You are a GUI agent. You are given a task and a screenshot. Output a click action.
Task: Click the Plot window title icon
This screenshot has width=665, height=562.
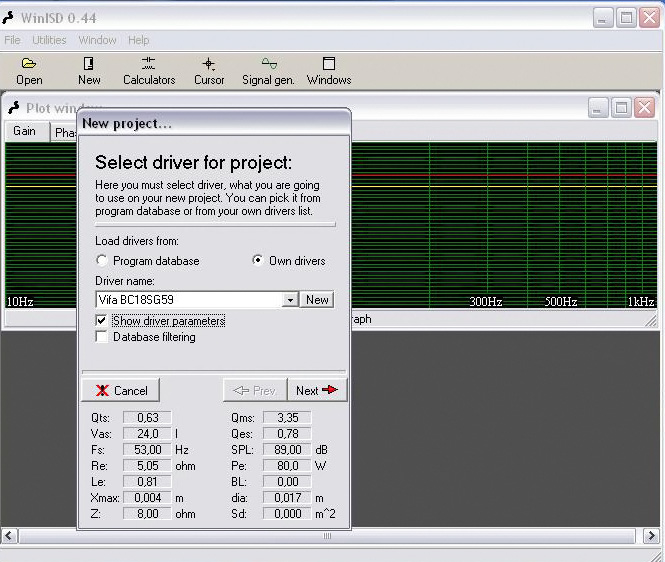coord(14,108)
